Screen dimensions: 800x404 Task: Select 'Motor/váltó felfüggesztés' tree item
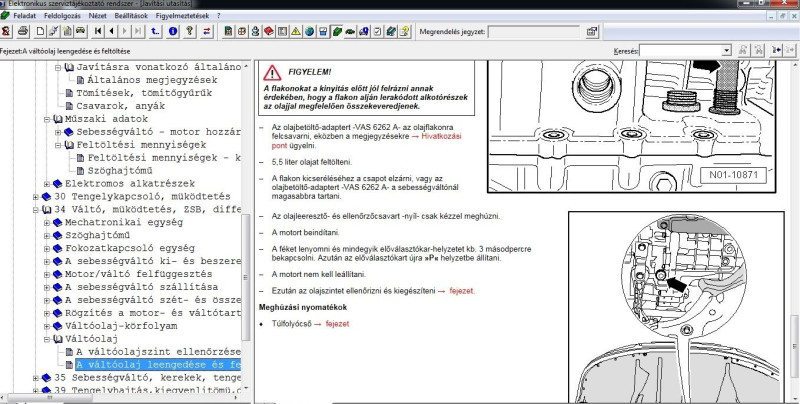(x=138, y=274)
